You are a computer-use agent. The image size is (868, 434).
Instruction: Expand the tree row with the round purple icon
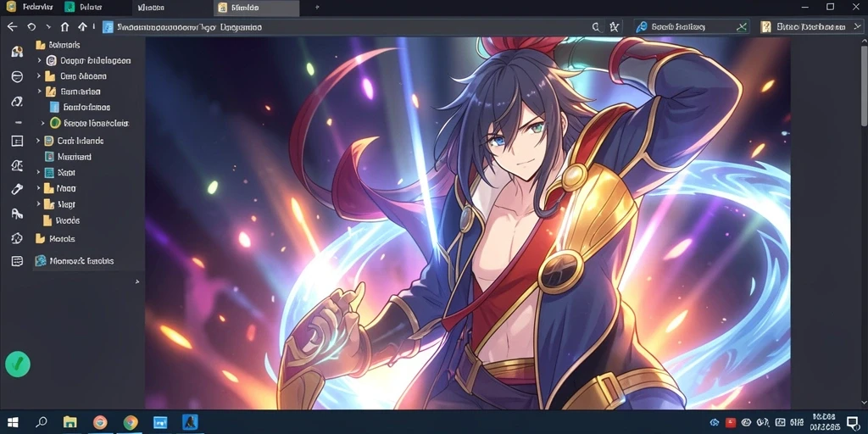tap(39, 60)
